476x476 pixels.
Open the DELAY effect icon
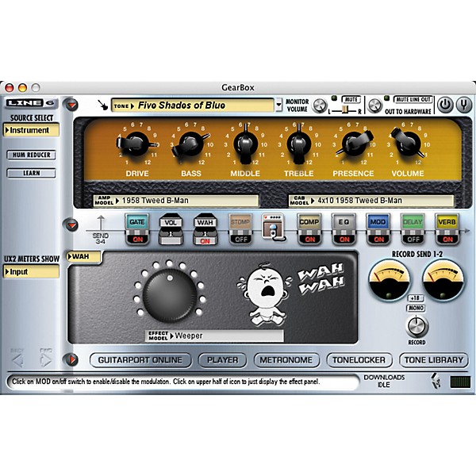pos(413,222)
